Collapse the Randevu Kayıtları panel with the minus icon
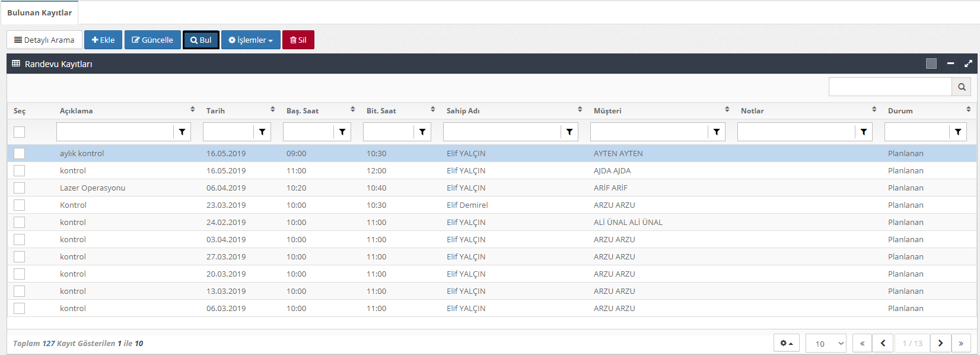 coord(950,64)
